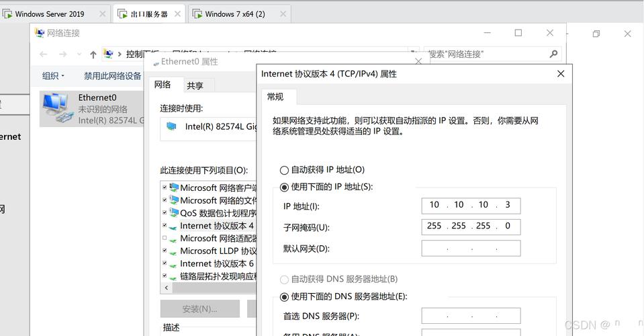The width and height of the screenshot is (644, 336).
Task: Click the IP 地址 field 10.10.10.3
Action: (x=471, y=206)
